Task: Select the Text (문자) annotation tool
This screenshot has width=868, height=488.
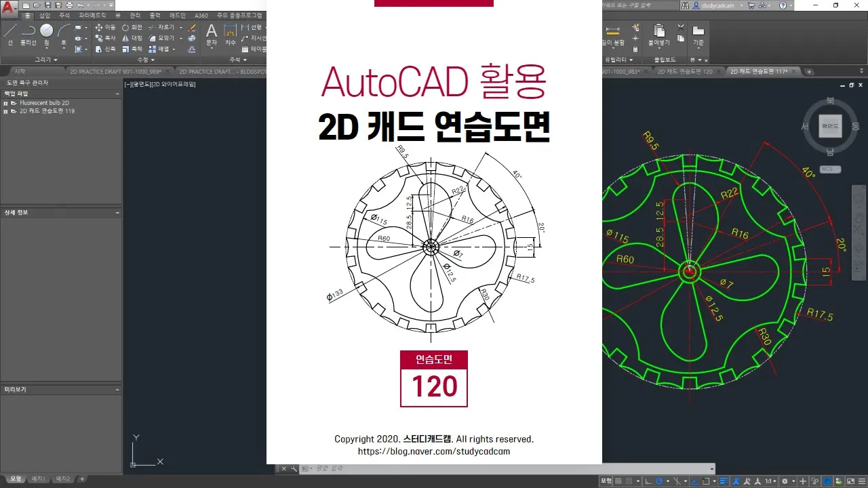Action: tap(212, 35)
